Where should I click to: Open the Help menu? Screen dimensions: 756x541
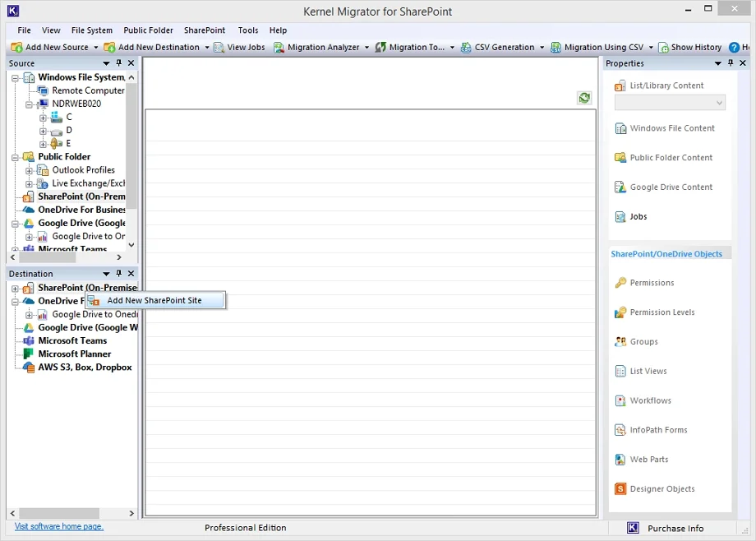click(278, 30)
